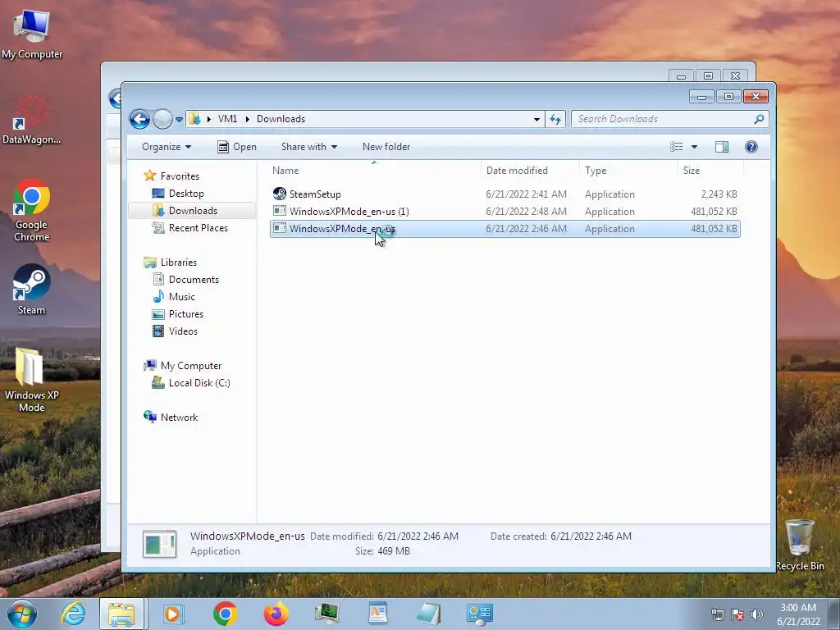Open the notepad taskbar icon
Image resolution: width=840 pixels, height=630 pixels.
click(x=429, y=614)
